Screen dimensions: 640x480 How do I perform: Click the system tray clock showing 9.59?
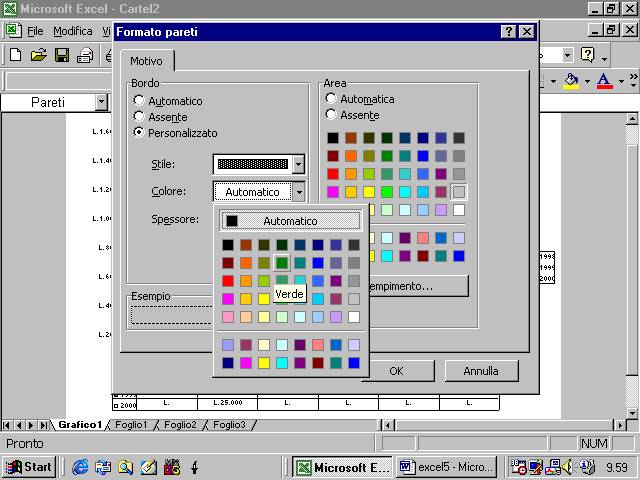click(617, 467)
